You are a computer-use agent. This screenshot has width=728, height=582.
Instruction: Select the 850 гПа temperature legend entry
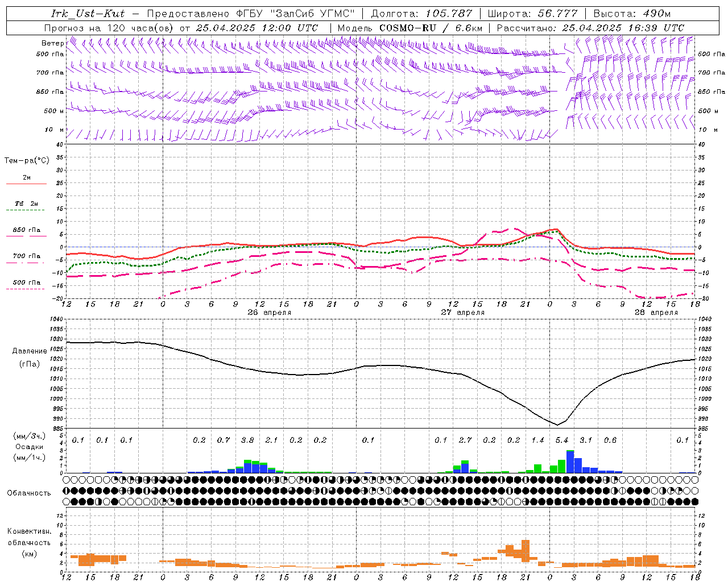coord(26,230)
